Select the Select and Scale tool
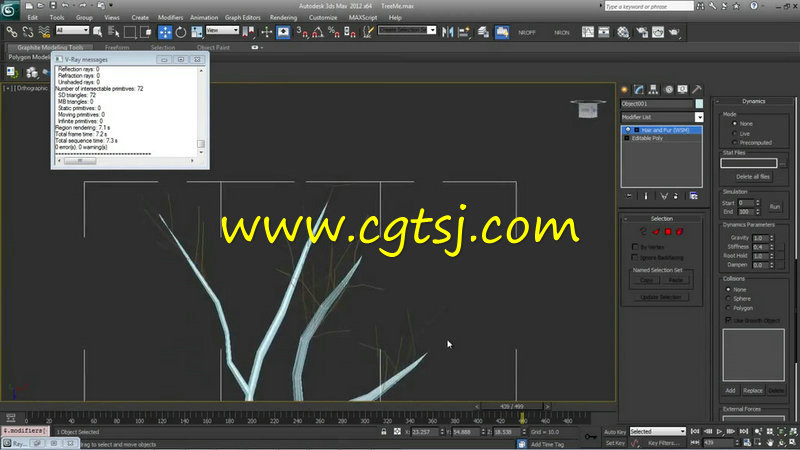Image resolution: width=800 pixels, height=450 pixels. (196, 32)
